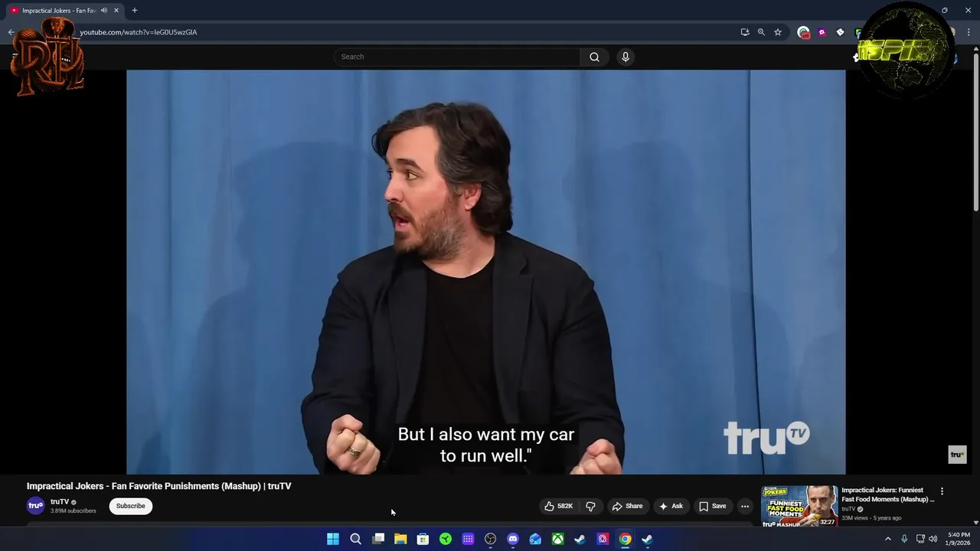This screenshot has height=551, width=980.
Task: Open the pink-purple app icon on taskbar
Action: [603, 540]
